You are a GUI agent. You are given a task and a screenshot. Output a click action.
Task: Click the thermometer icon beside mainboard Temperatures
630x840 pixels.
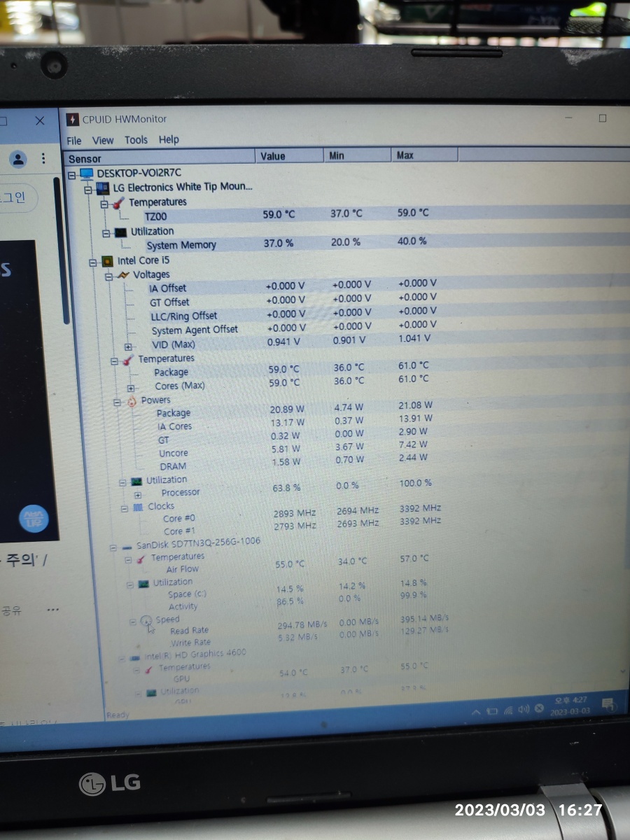pyautogui.click(x=118, y=202)
